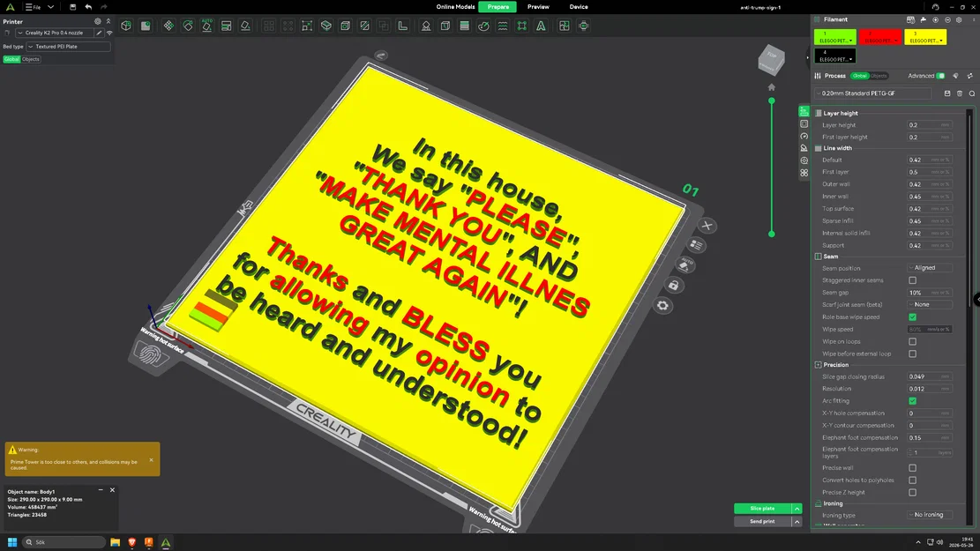This screenshot has height=551, width=980.
Task: Enable the Precise wall checkbox
Action: pos(912,468)
